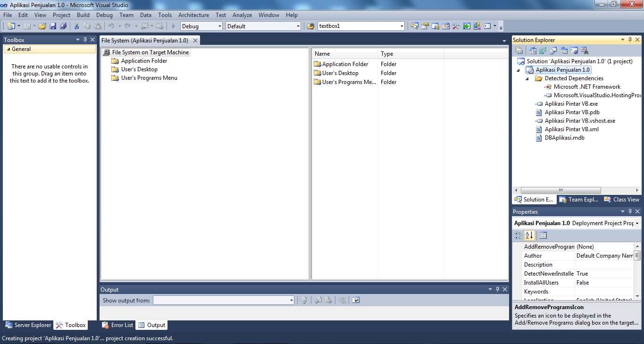Select DBAplikasi.mdb in Solution Explorer
This screenshot has height=344, width=644.
[564, 138]
